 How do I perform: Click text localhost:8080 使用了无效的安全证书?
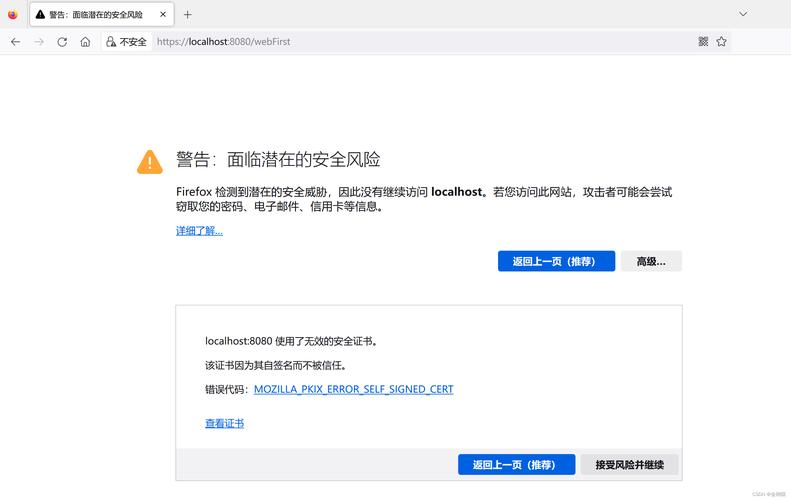(x=292, y=341)
